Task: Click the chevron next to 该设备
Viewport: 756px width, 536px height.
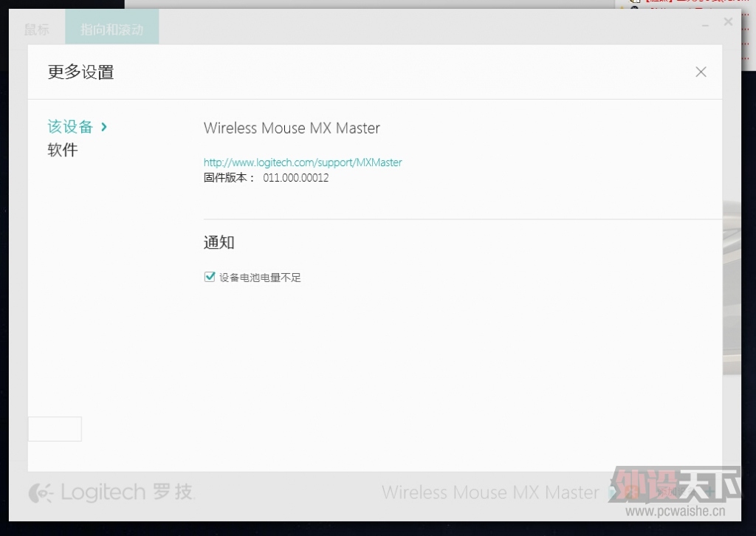Action: coord(104,127)
